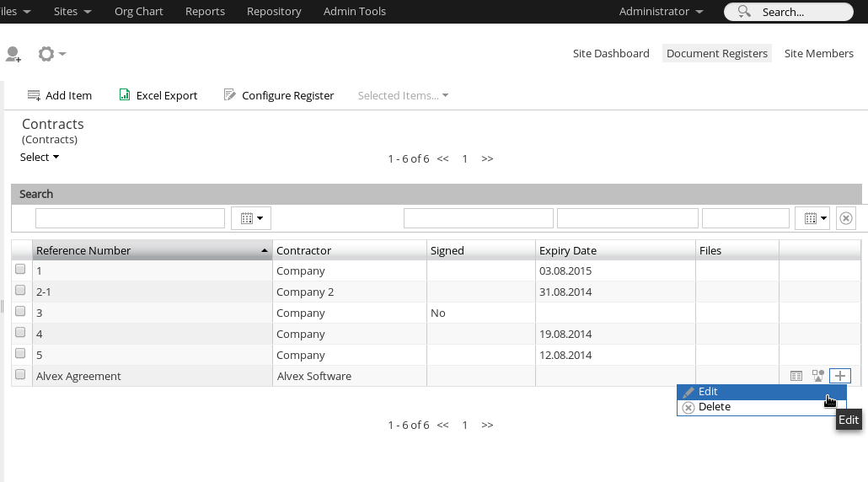
Task: Click Configure Register button
Action: point(279,95)
